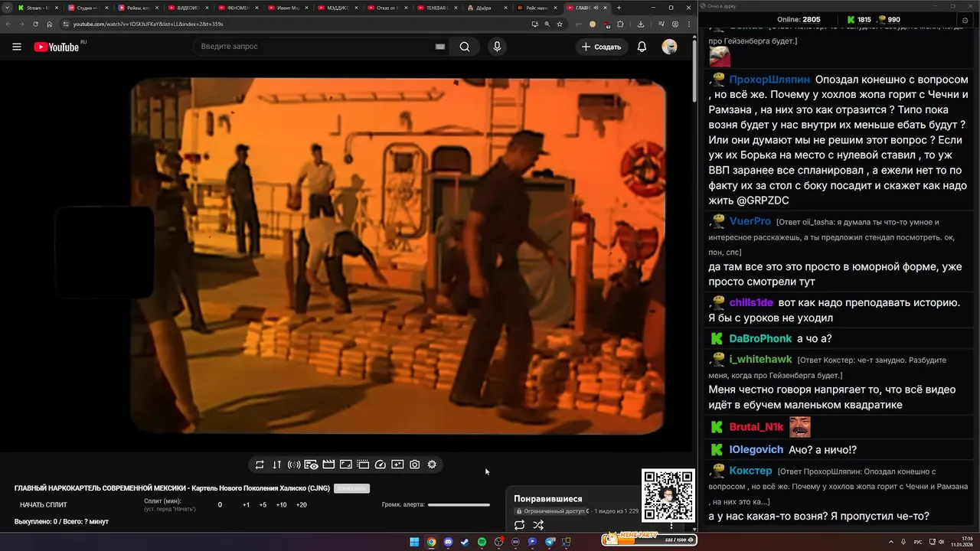Click chat username Кокстер

[x=751, y=471]
